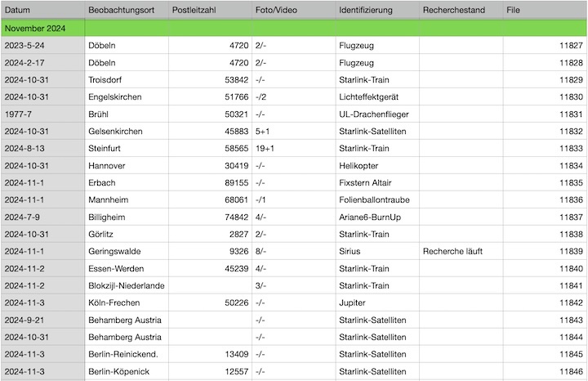Image resolution: width=588 pixels, height=381 pixels.
Task: Click the Datum column header
Action: pos(18,10)
